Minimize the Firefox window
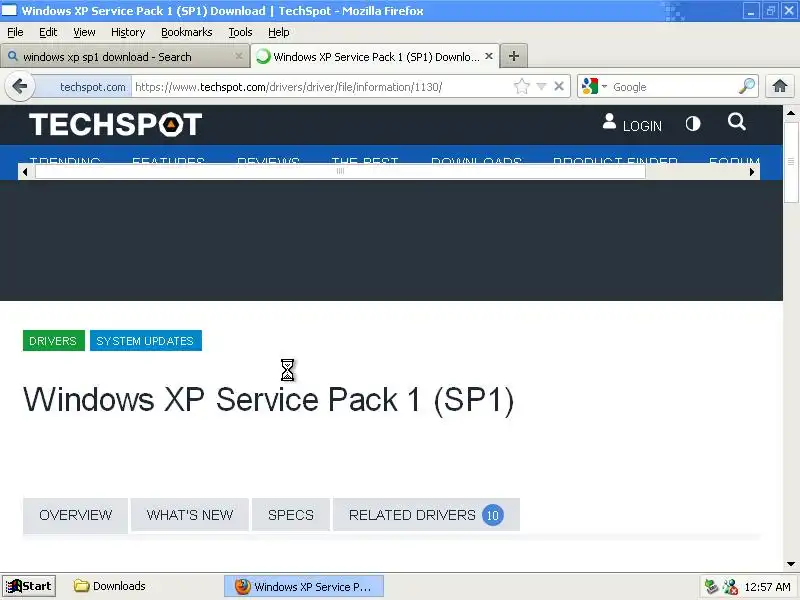The height and width of the screenshot is (600, 800). pyautogui.click(x=751, y=11)
